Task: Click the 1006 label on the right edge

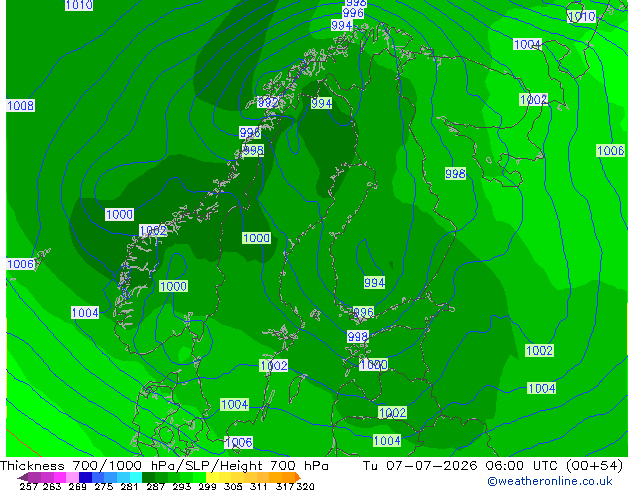Action: (611, 151)
